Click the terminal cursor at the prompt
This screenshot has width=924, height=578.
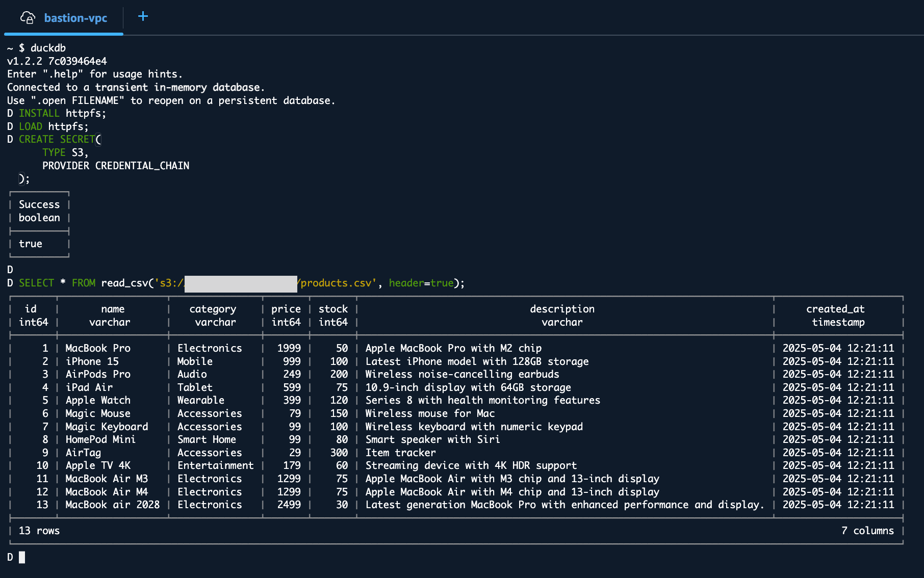click(22, 557)
